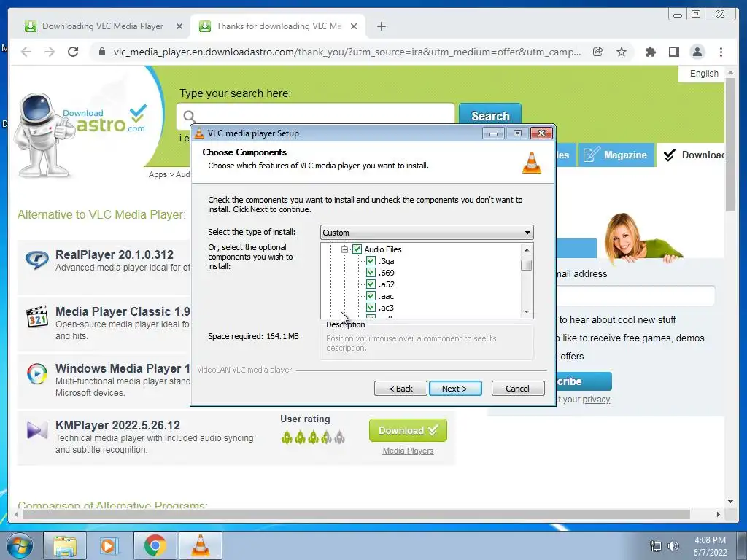
Task: Click the Subscribe button
Action: coord(584,381)
